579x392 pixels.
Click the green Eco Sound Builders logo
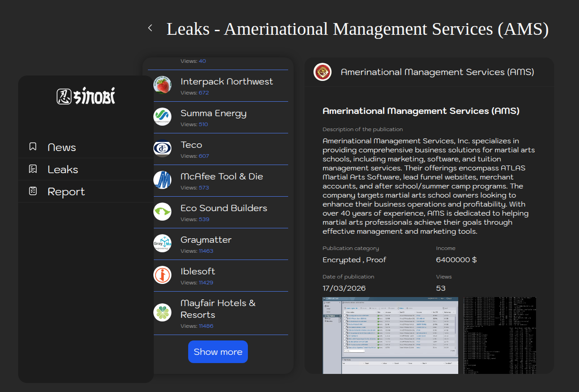(x=162, y=212)
